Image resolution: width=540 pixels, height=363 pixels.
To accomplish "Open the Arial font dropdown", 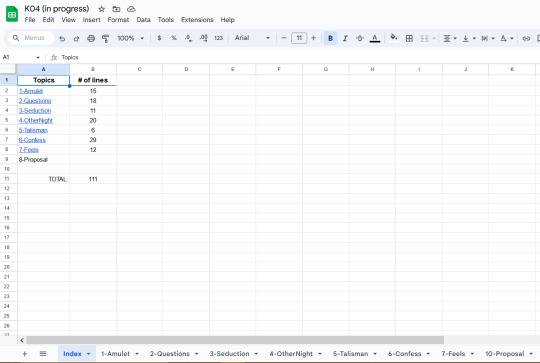I will click(x=252, y=38).
